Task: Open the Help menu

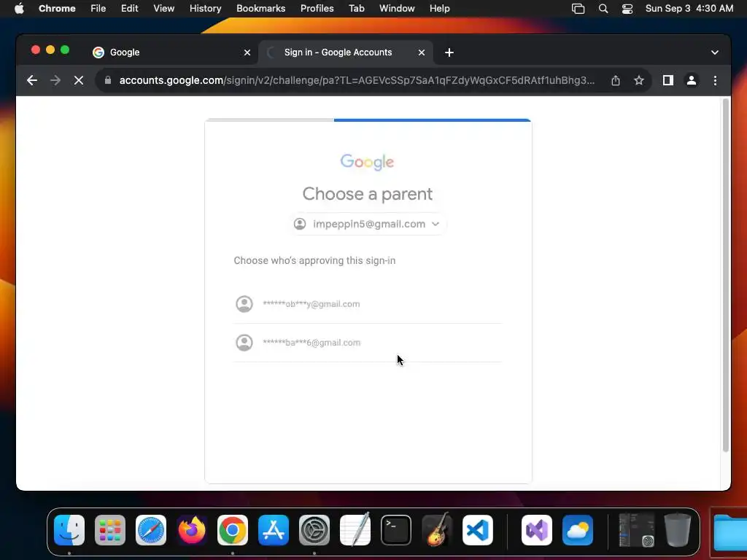Action: [x=439, y=9]
